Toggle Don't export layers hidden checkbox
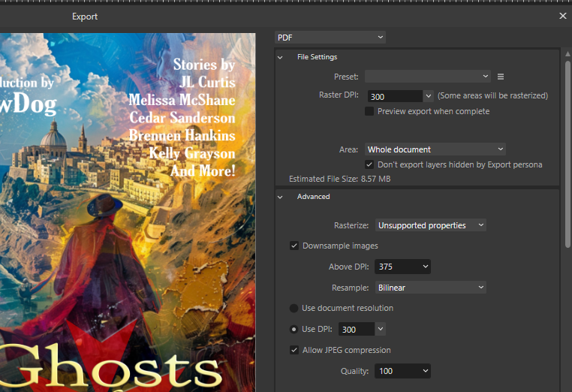The width and height of the screenshot is (572, 392). tap(369, 164)
